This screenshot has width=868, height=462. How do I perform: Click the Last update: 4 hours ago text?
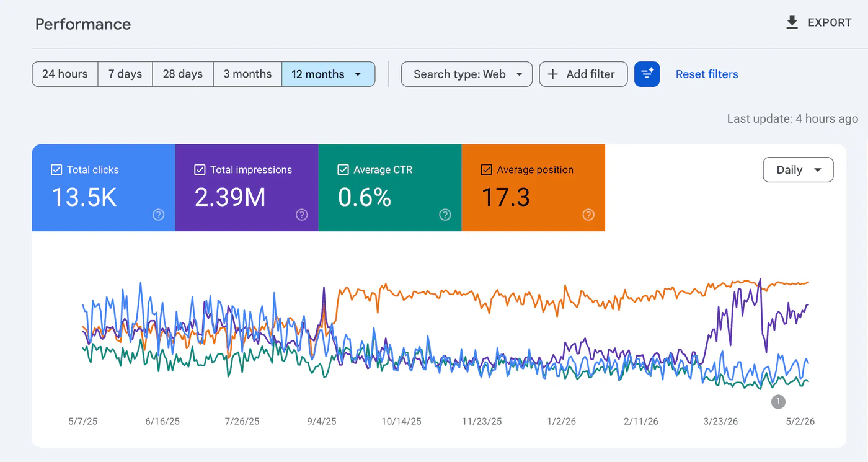click(x=792, y=118)
